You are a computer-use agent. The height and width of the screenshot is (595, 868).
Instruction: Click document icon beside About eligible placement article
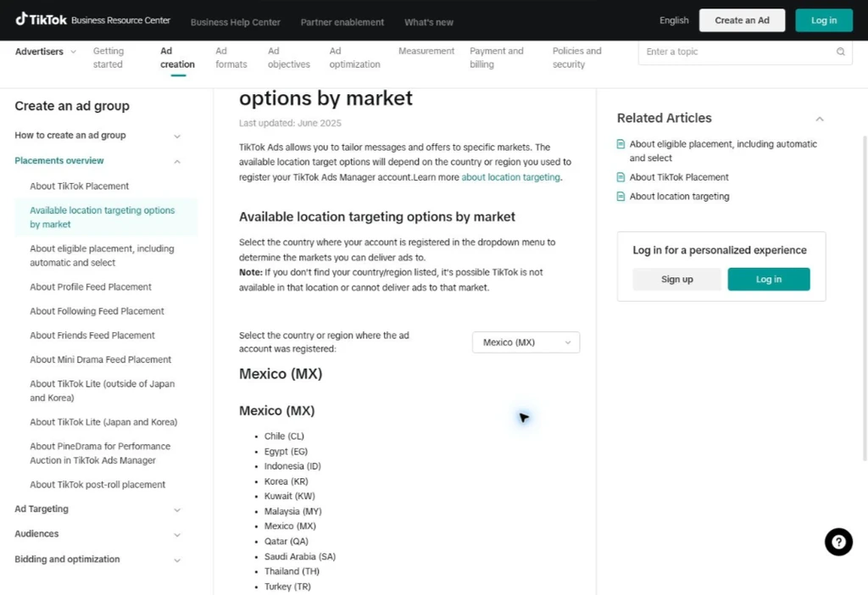(620, 144)
